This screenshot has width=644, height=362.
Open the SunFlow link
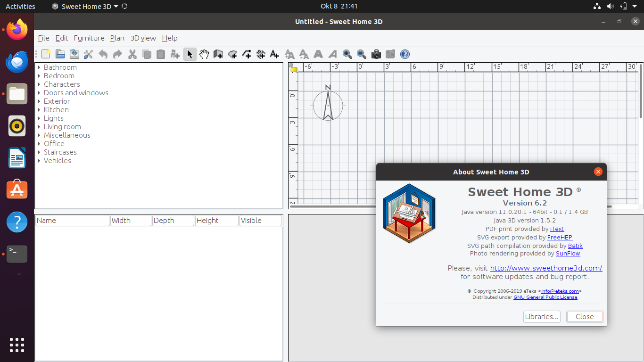tap(568, 254)
